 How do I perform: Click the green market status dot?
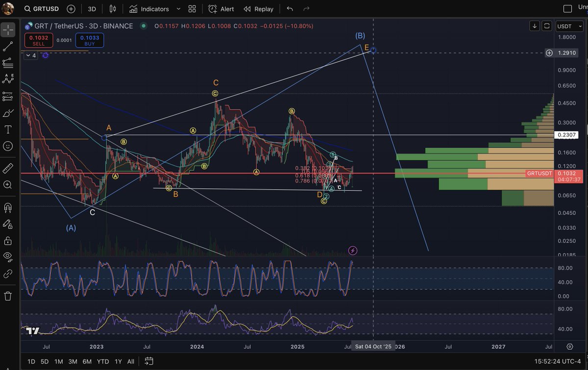(143, 26)
